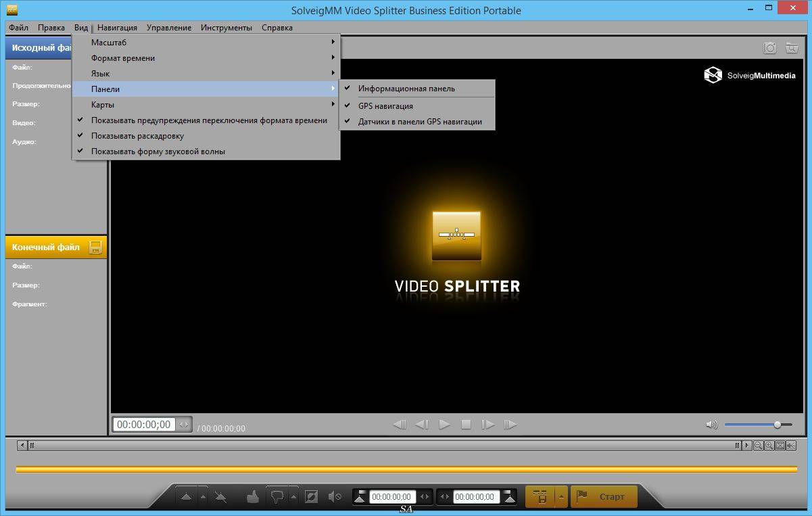The width and height of the screenshot is (812, 516).
Task: Click the thumbs-up keep fragment icon
Action: [x=253, y=497]
